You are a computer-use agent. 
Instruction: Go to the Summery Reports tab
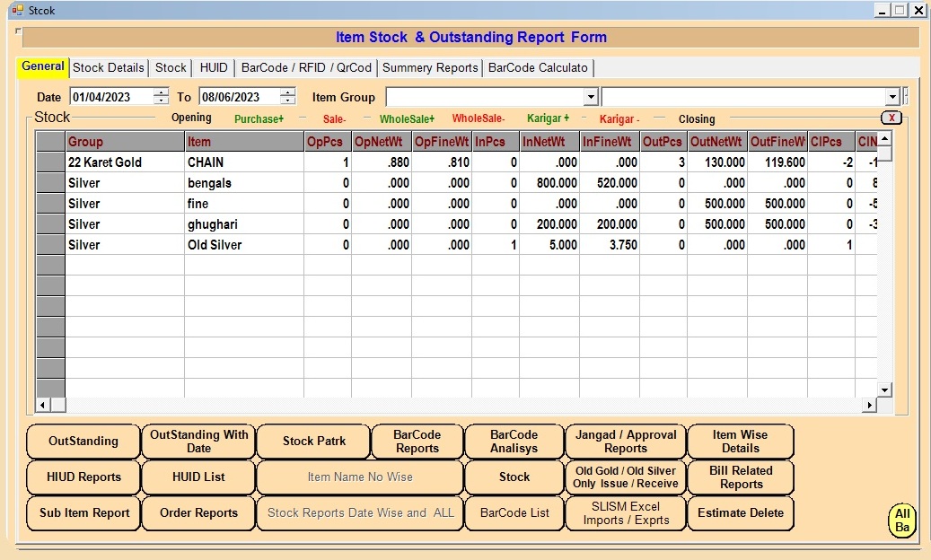point(430,67)
